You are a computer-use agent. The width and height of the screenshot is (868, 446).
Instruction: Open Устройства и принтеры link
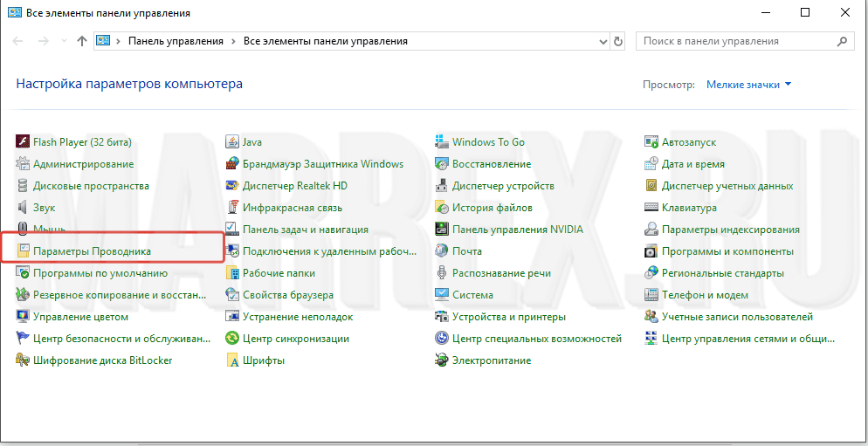[509, 317]
